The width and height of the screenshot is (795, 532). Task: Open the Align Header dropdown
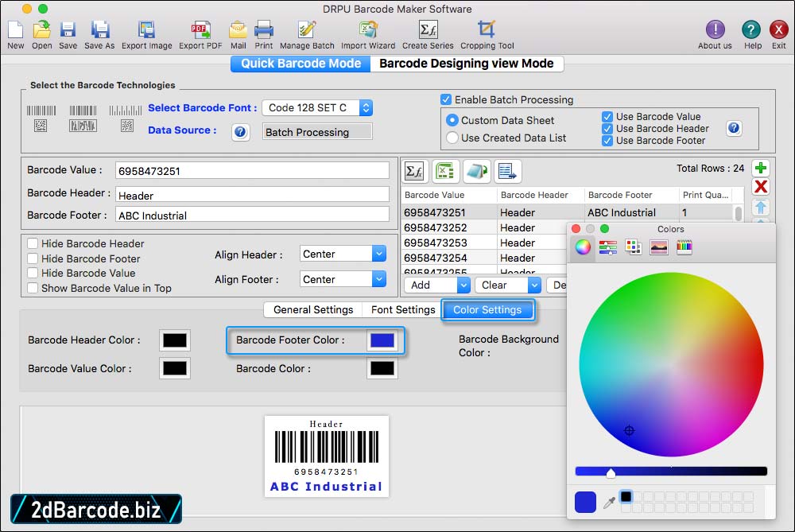[x=343, y=254]
